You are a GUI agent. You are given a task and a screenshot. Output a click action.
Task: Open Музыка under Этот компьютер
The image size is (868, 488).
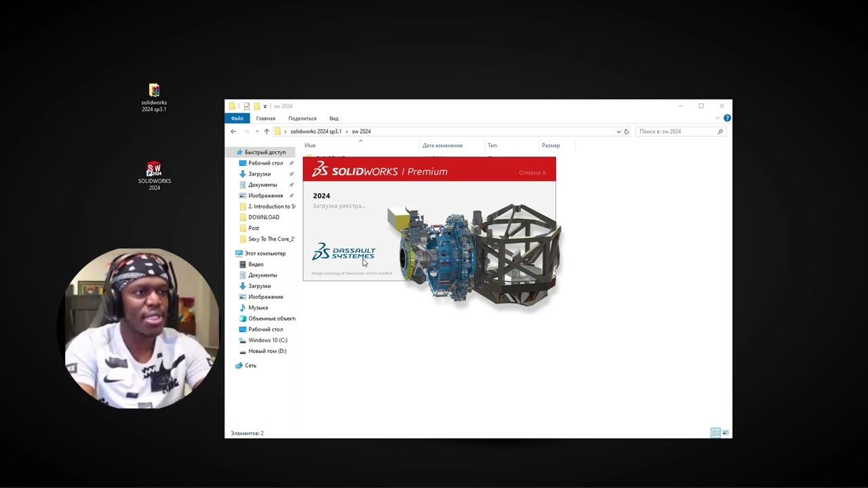[x=258, y=308]
